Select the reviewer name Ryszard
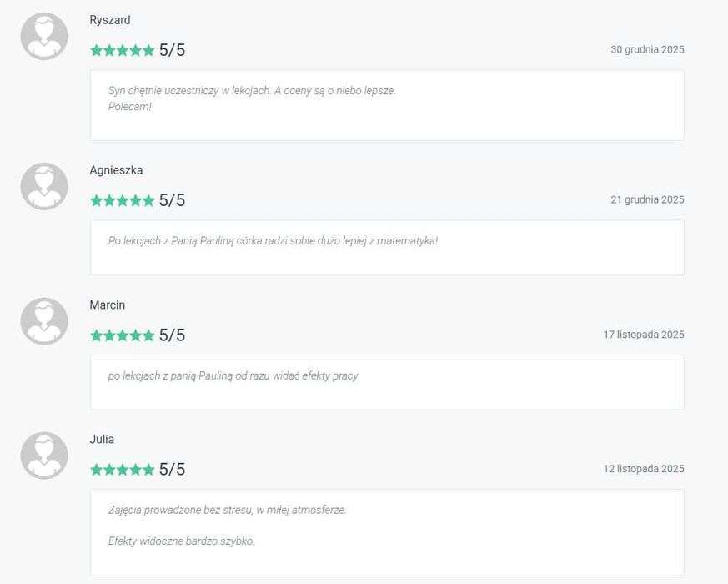 coord(110,20)
